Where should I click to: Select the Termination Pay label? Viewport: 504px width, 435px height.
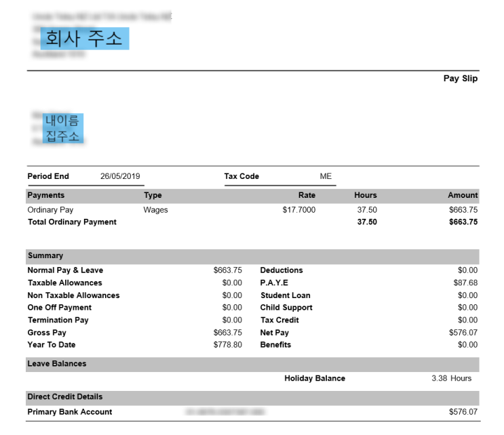click(58, 320)
